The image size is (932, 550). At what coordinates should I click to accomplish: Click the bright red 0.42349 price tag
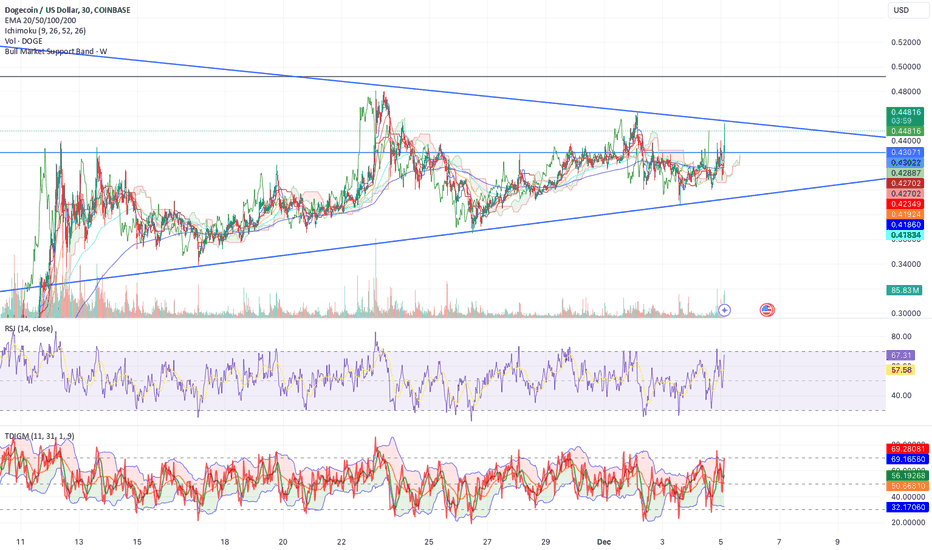[905, 204]
